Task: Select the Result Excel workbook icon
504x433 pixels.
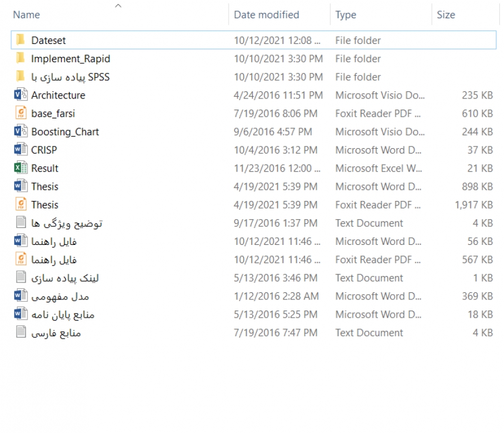Action: tap(21, 168)
